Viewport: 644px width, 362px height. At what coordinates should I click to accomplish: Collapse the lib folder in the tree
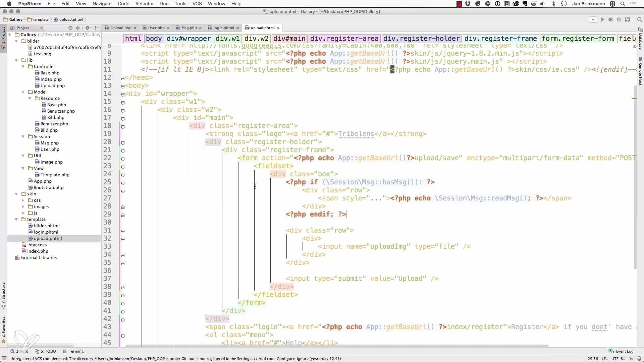click(16, 60)
